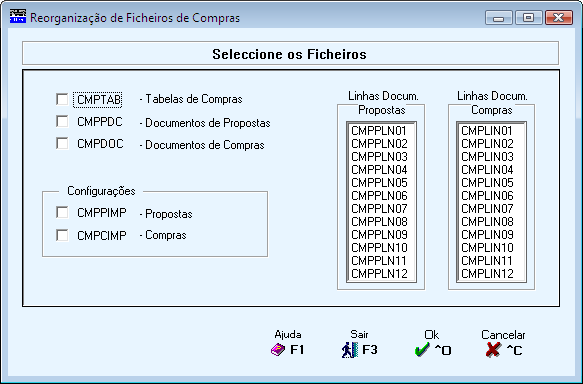This screenshot has width=583, height=384.
Task: Select CMPLIN11 in the Compras list
Action: 487,261
